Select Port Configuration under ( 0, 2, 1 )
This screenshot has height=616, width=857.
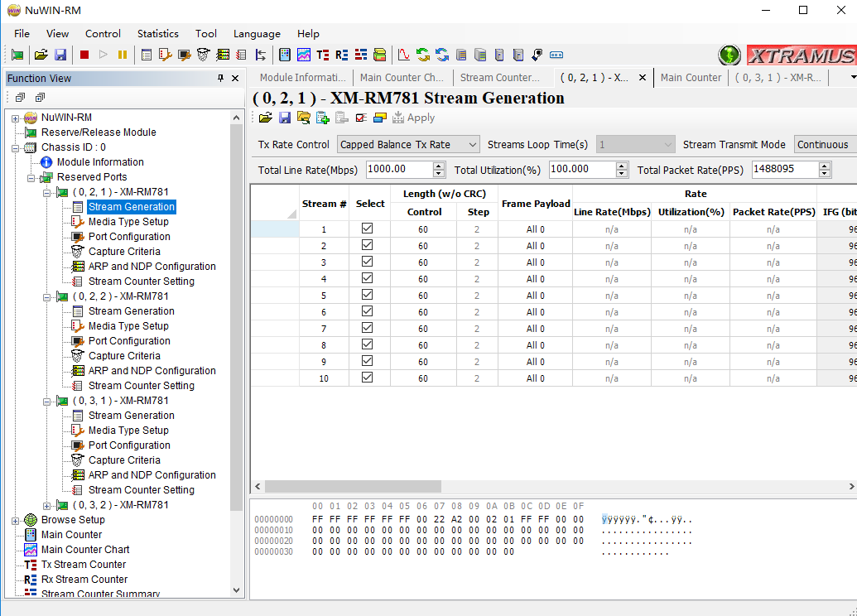tap(129, 237)
